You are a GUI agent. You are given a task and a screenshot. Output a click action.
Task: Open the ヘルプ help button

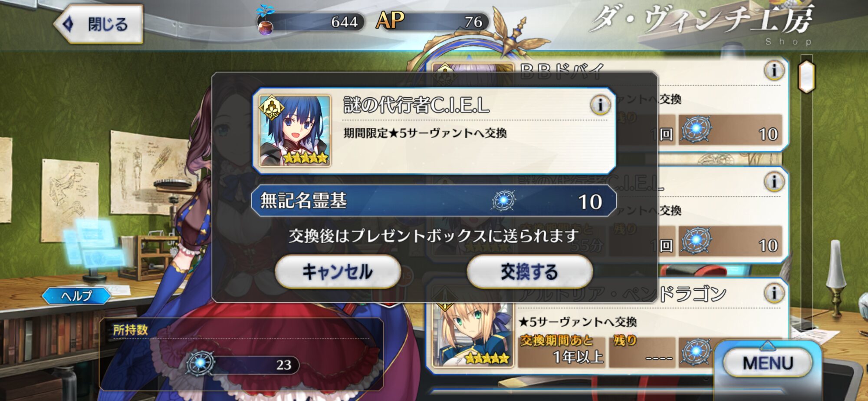click(76, 296)
